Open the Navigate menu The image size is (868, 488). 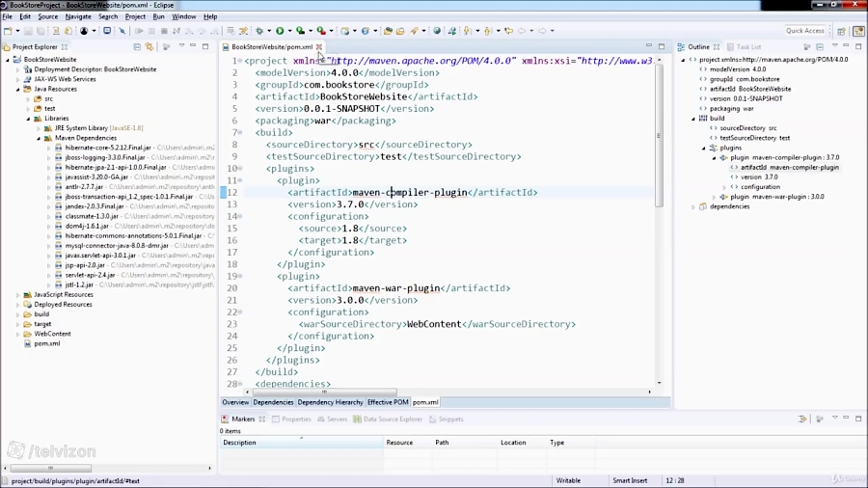click(x=78, y=16)
